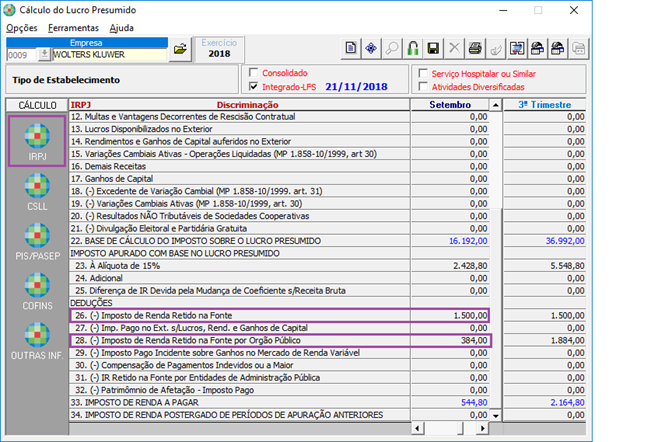The height and width of the screenshot is (442, 672).
Task: Click row 33 IMPOSTO DE RENDA A PAGAR
Action: pyautogui.click(x=240, y=403)
